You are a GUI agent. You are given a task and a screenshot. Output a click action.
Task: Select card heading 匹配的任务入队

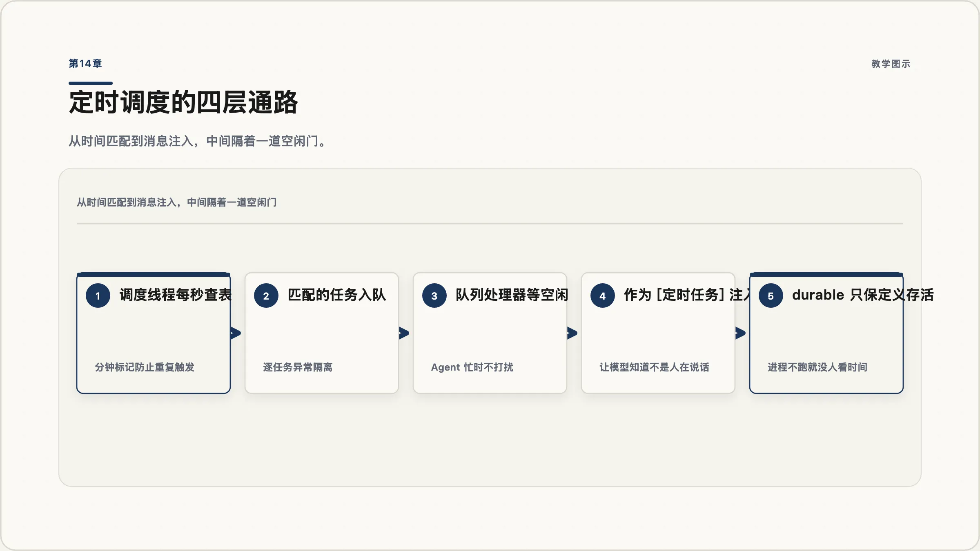[x=337, y=295]
